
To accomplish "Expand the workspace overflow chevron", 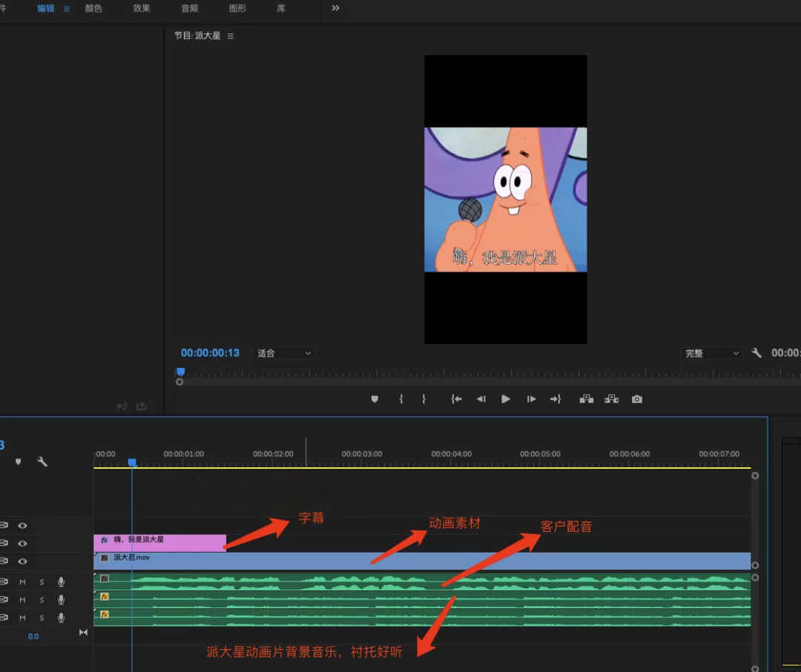I will 335,8.
